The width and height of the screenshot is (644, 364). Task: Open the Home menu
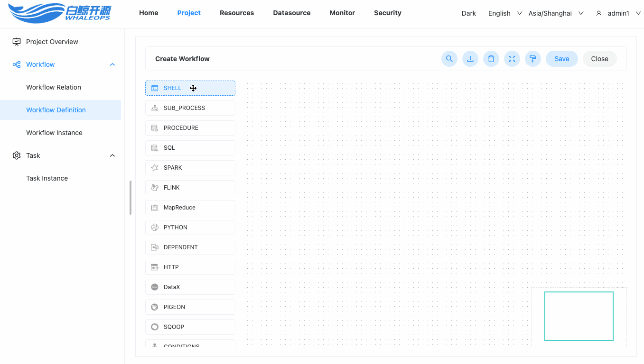[x=149, y=13]
